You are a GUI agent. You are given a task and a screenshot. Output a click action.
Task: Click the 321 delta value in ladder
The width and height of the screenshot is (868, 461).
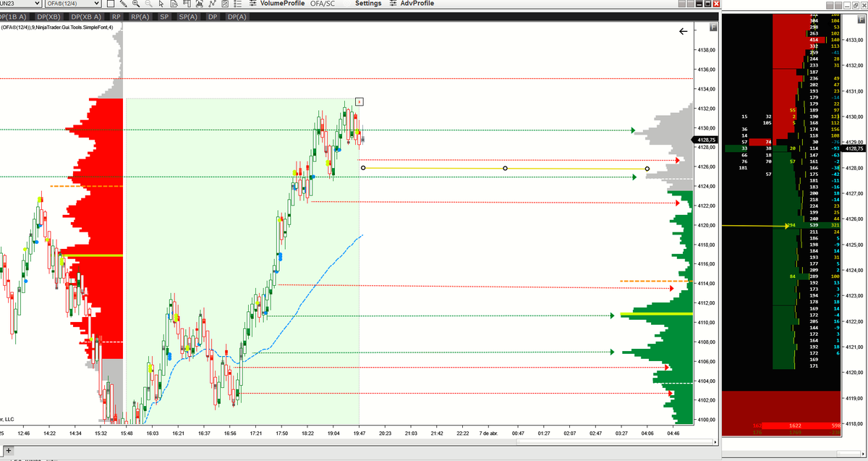(835, 225)
